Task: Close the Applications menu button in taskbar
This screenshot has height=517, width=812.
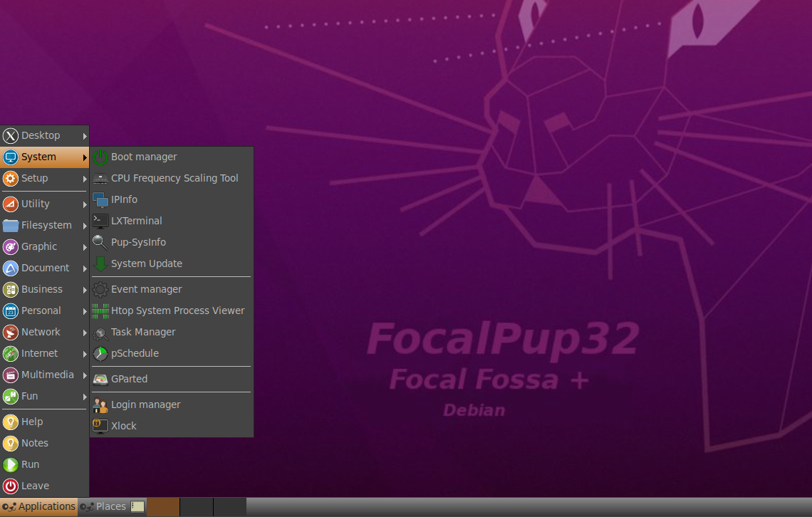Action: [39, 506]
